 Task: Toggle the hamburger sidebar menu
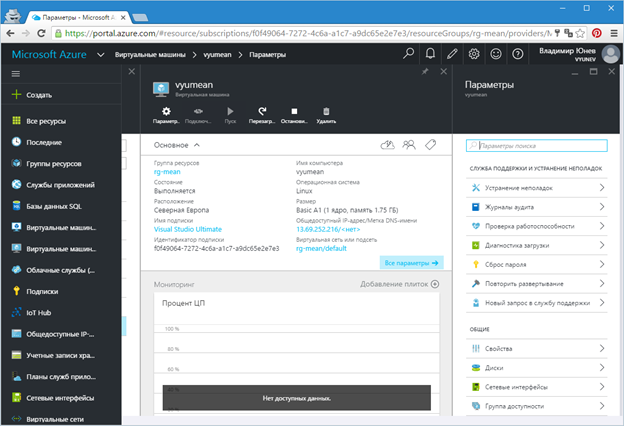point(16,74)
